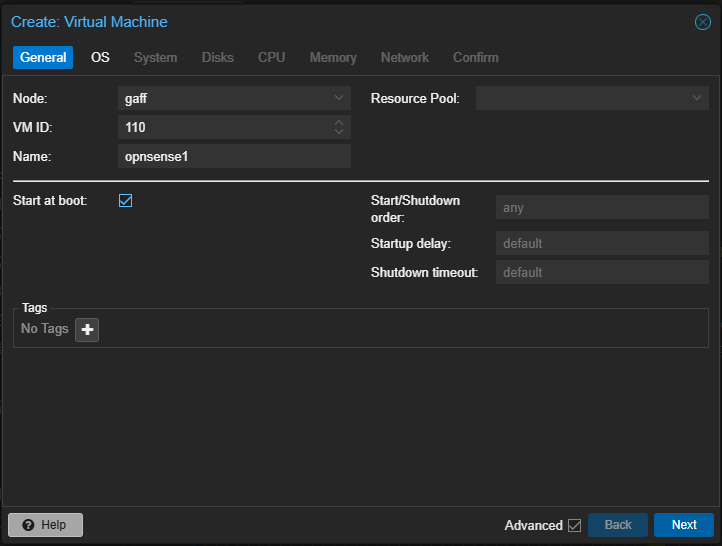Click the VM ID input field
This screenshot has width=722, height=546.
224,127
